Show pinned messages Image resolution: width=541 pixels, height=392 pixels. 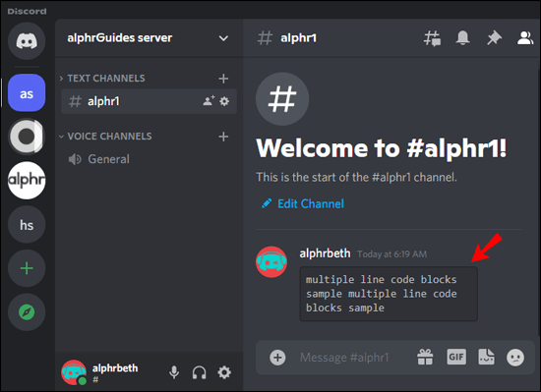coord(494,37)
